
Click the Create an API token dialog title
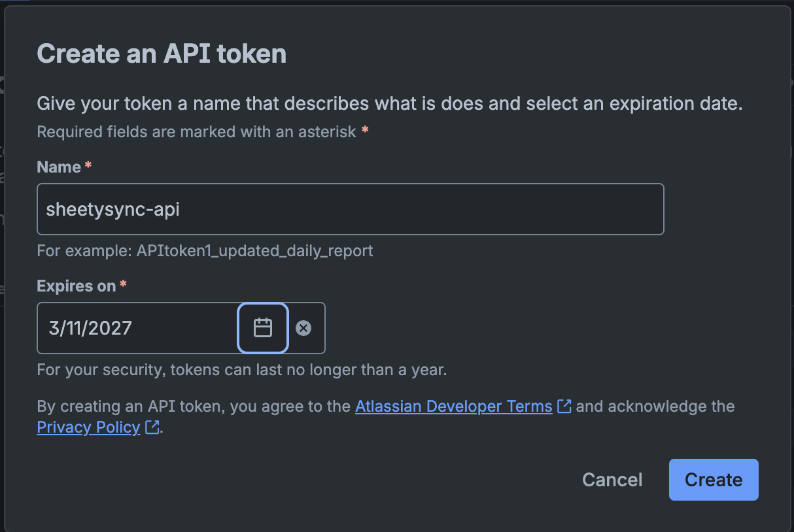(x=162, y=54)
